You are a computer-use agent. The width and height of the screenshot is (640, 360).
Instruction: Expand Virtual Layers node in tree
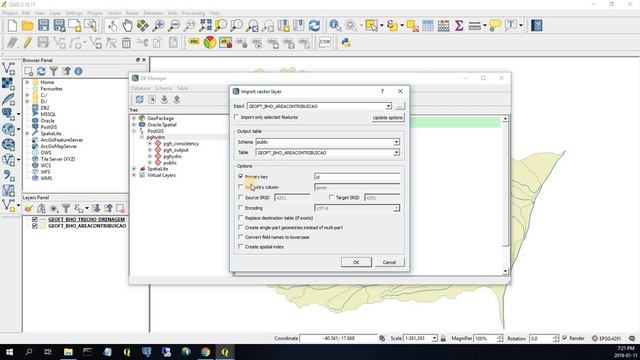click(134, 175)
